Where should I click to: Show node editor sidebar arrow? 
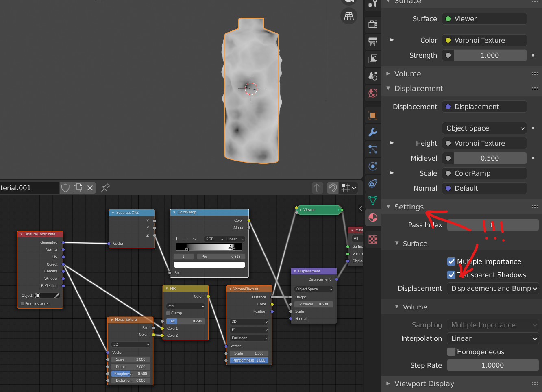[360, 208]
